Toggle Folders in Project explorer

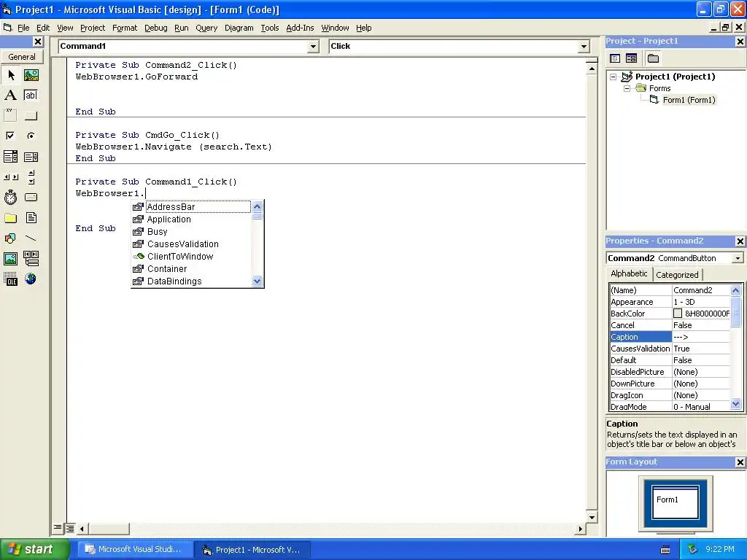click(x=653, y=58)
